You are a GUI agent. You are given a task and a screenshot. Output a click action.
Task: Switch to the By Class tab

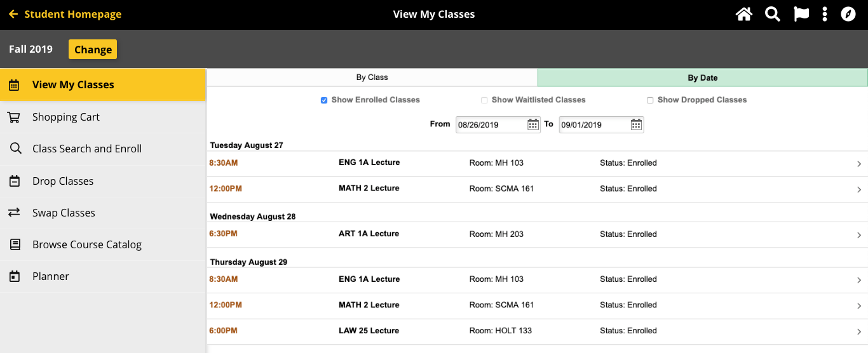pos(372,77)
